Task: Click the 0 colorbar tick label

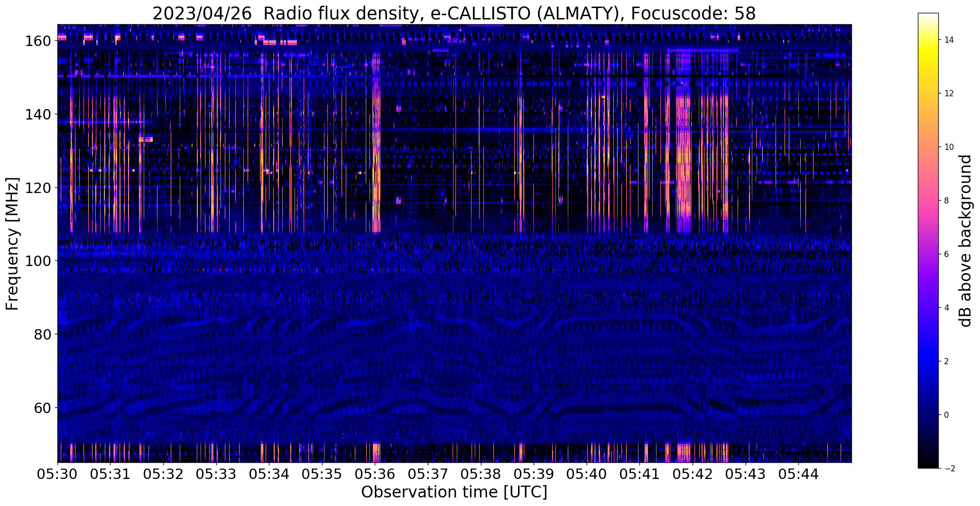Action: tap(947, 415)
